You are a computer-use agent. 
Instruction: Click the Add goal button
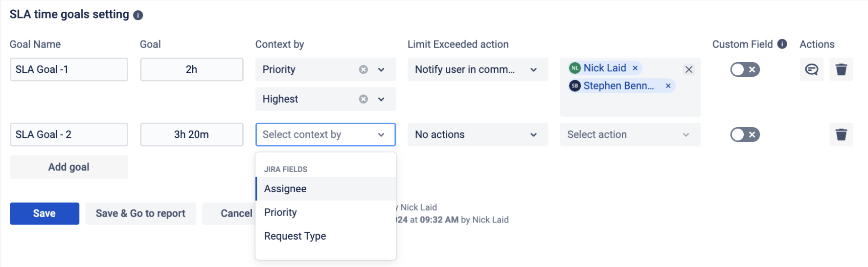tap(69, 167)
